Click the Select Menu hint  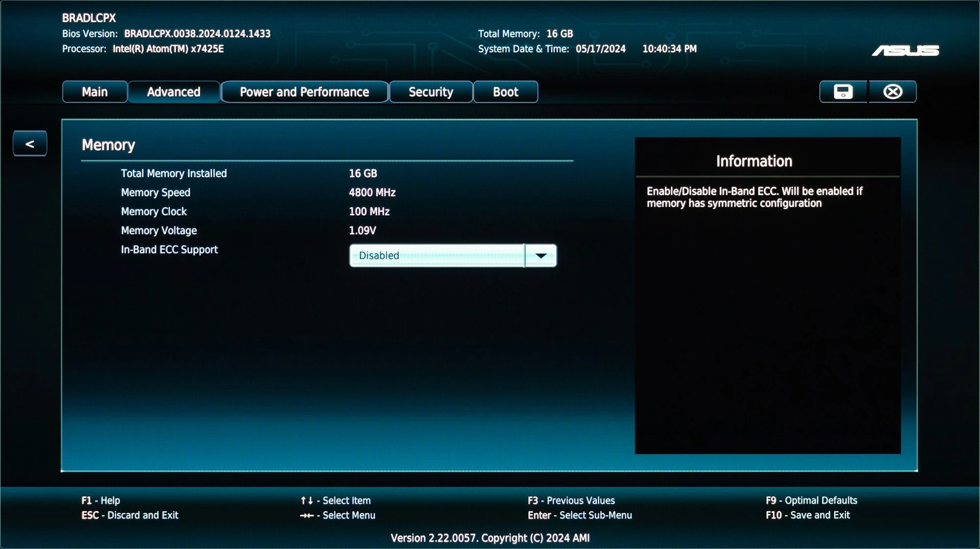coord(338,515)
